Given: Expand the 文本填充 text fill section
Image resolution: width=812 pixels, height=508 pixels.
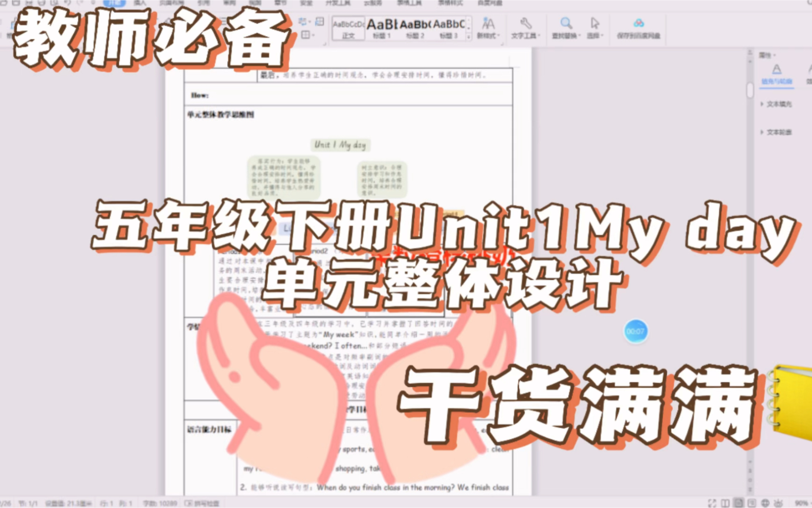Looking at the screenshot, I should click(x=776, y=104).
